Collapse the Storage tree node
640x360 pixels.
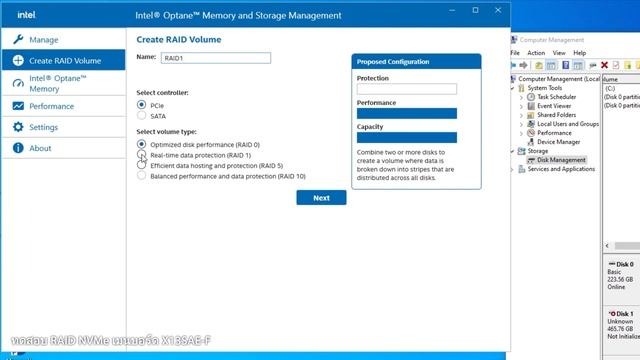[513, 151]
